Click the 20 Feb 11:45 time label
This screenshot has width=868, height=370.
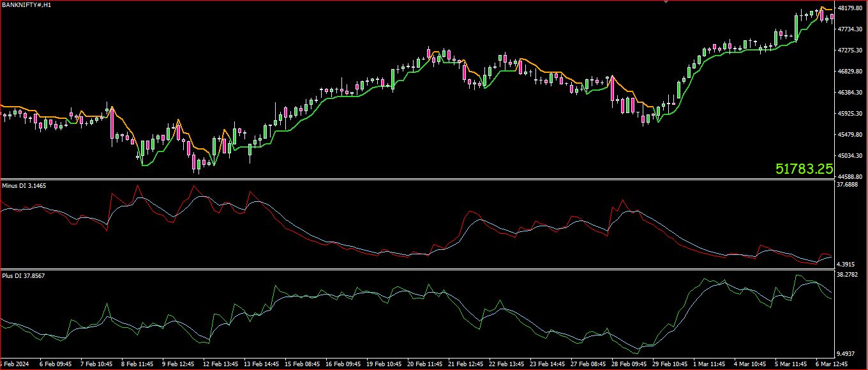[425, 365]
